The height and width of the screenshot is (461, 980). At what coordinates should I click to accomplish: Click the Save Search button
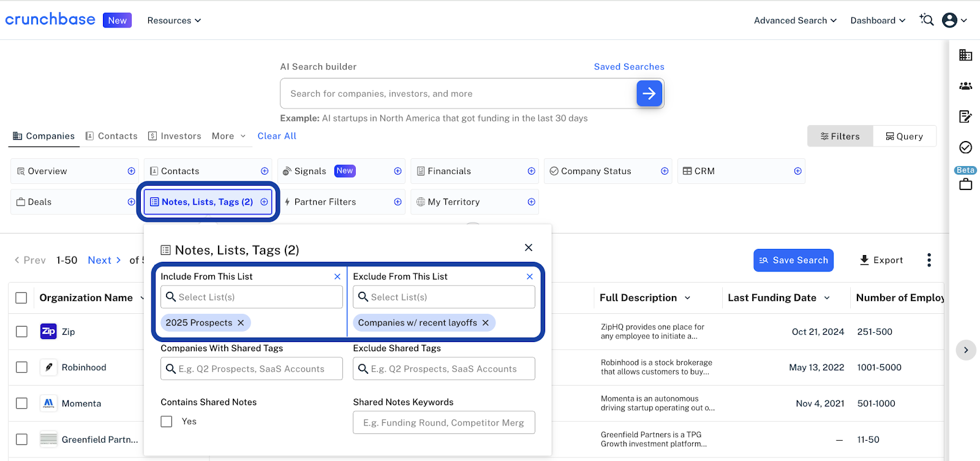(793, 260)
